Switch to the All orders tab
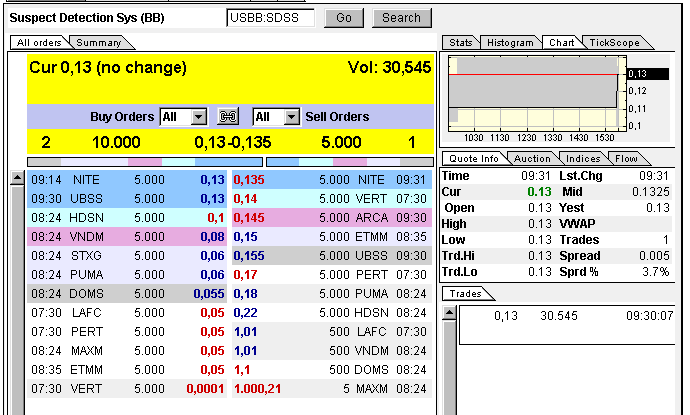 tap(39, 43)
